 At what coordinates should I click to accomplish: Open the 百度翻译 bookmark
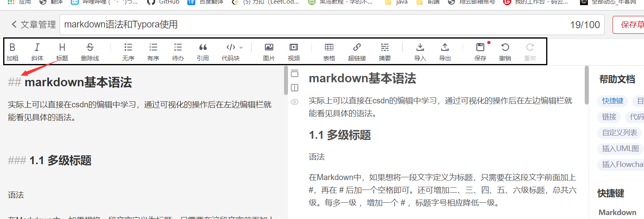(x=205, y=2)
